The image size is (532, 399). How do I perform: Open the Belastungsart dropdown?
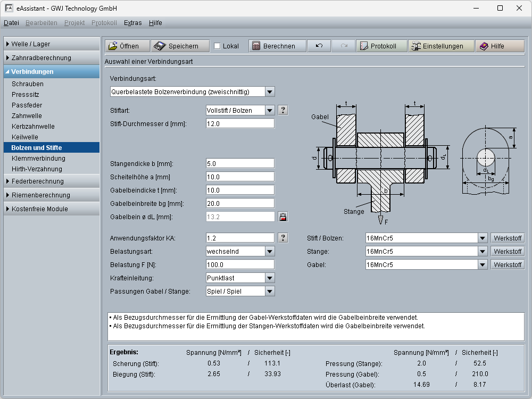(269, 251)
